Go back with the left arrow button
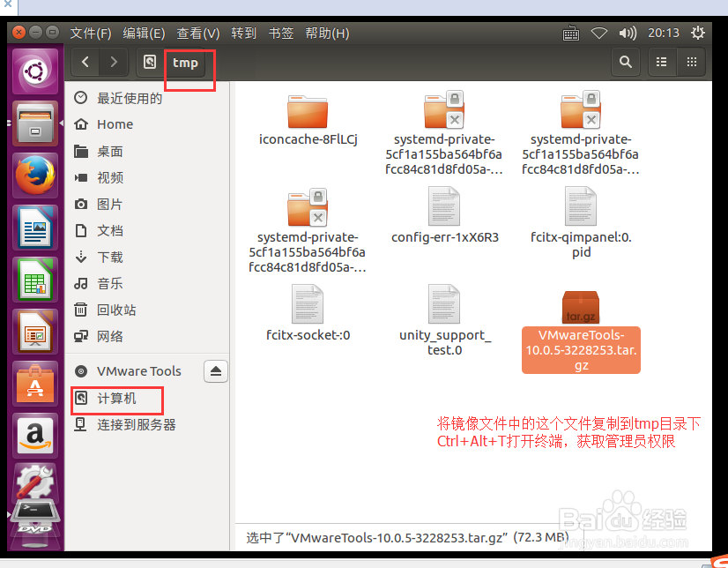 85,62
